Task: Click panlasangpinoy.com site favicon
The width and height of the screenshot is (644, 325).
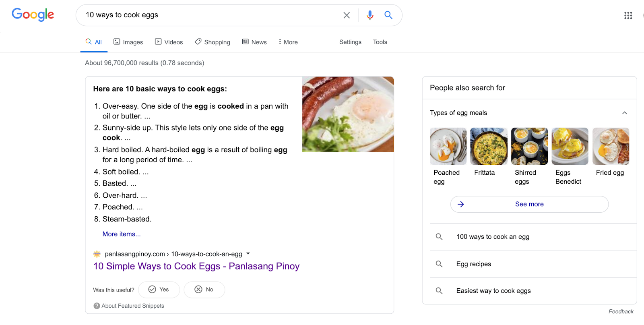Action: 97,254
